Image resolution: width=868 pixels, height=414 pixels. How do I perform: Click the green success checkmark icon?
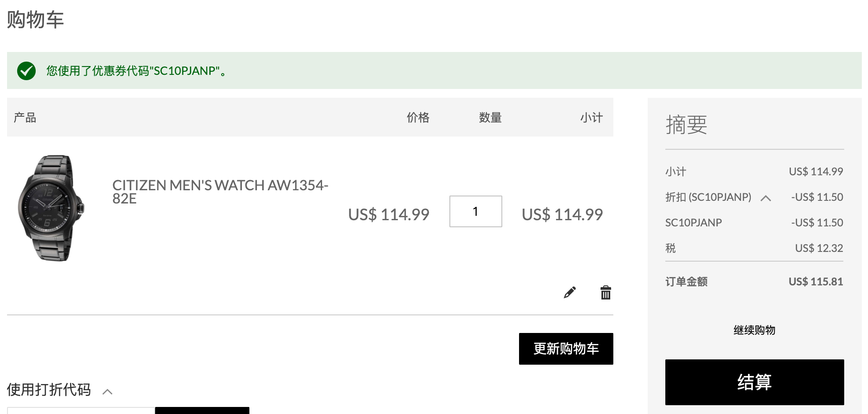pos(26,70)
